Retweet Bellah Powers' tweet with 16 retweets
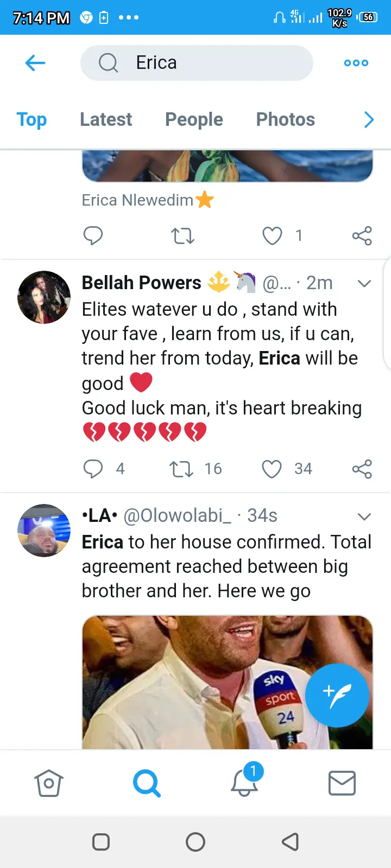The width and height of the screenshot is (391, 868). 181,469
